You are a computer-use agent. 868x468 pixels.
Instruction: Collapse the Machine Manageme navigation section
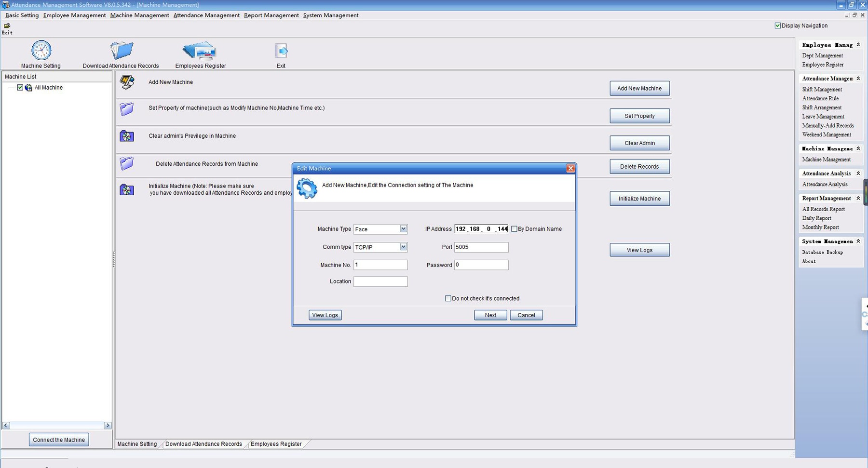coord(858,148)
